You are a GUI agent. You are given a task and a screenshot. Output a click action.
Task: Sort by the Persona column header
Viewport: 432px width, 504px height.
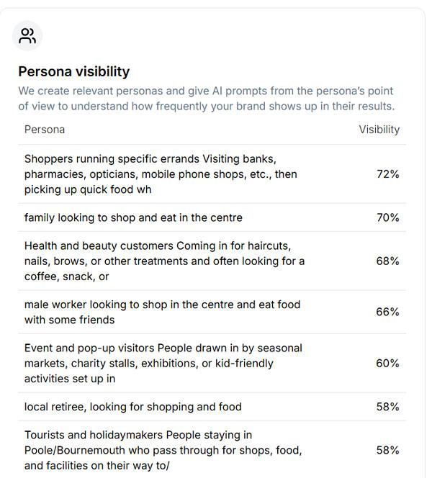click(x=45, y=130)
